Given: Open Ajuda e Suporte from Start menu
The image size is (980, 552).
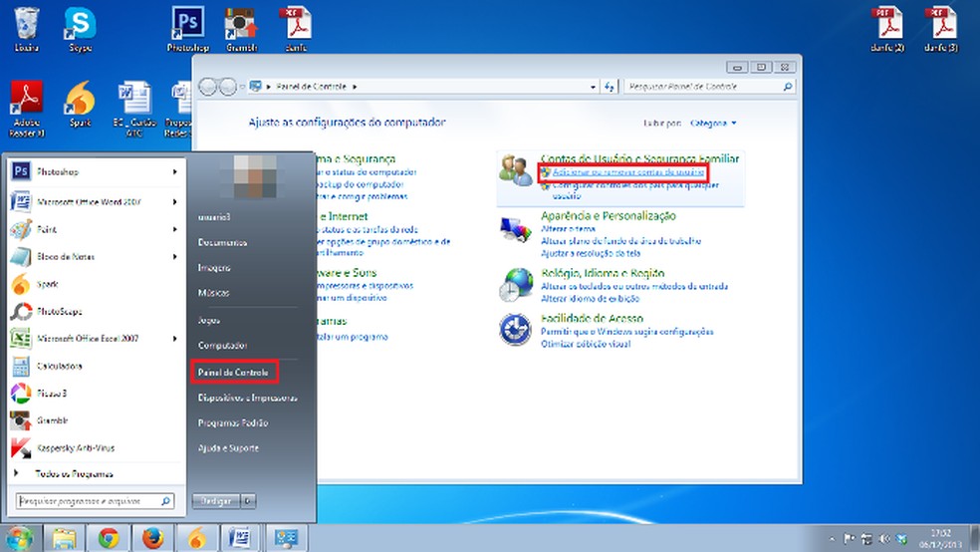Looking at the screenshot, I should click(x=228, y=447).
